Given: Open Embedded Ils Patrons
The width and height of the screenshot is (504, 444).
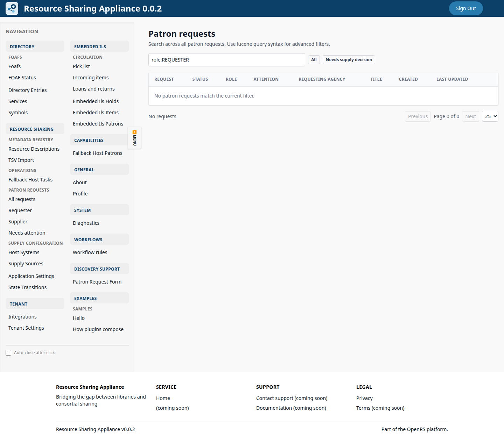Looking at the screenshot, I should [98, 124].
